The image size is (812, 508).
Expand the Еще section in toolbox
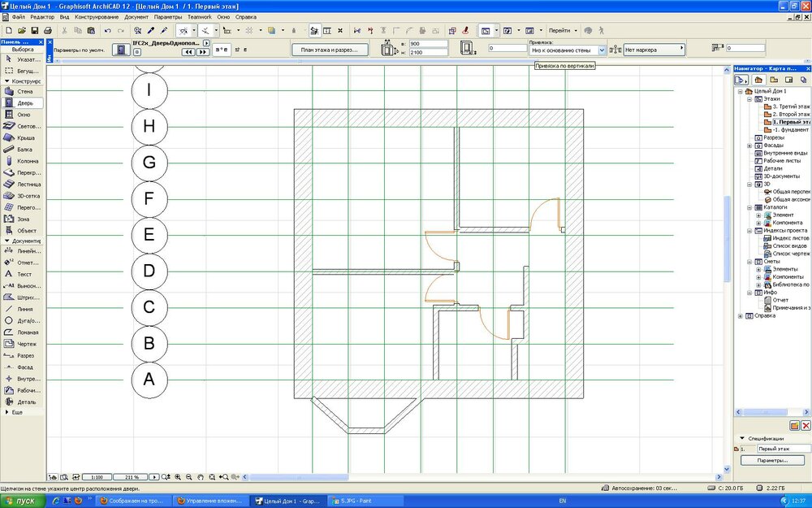coord(6,412)
